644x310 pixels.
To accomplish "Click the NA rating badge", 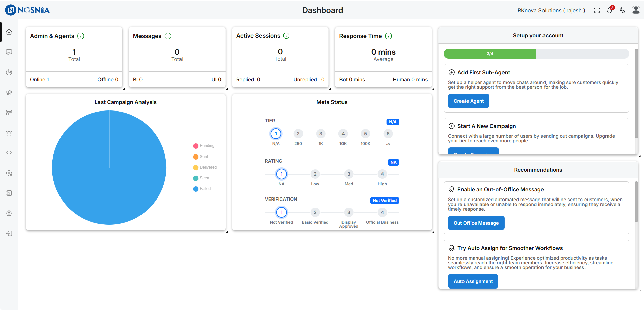I will click(393, 162).
